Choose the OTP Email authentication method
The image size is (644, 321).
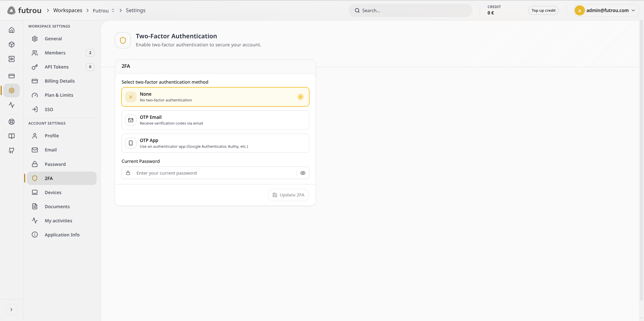click(x=215, y=120)
